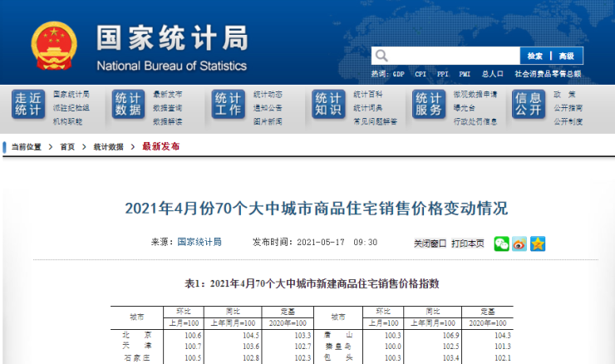The image size is (615, 364).
Task: Open 统计百科 menu link
Action: (x=367, y=94)
